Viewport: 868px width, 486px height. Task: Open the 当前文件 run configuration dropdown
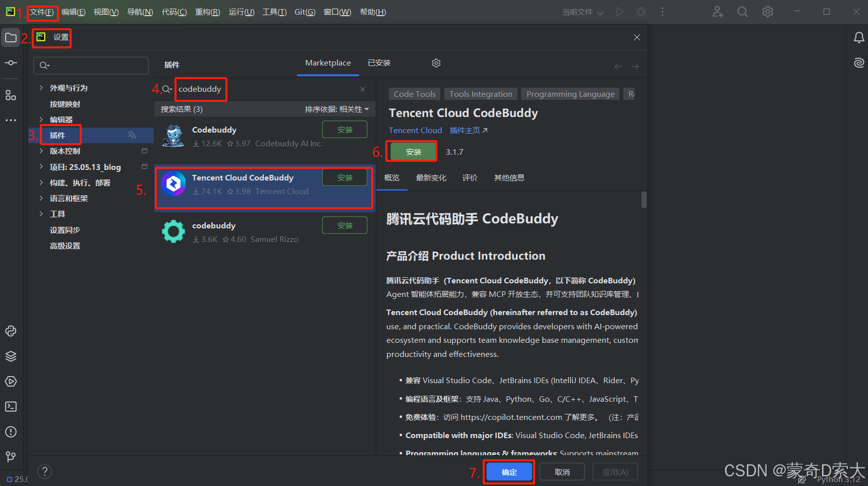(583, 12)
